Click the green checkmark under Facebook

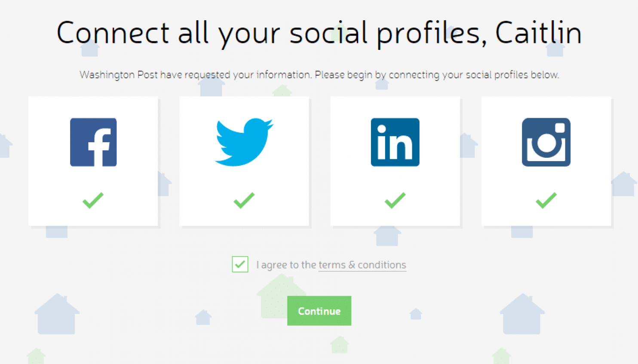pos(93,200)
